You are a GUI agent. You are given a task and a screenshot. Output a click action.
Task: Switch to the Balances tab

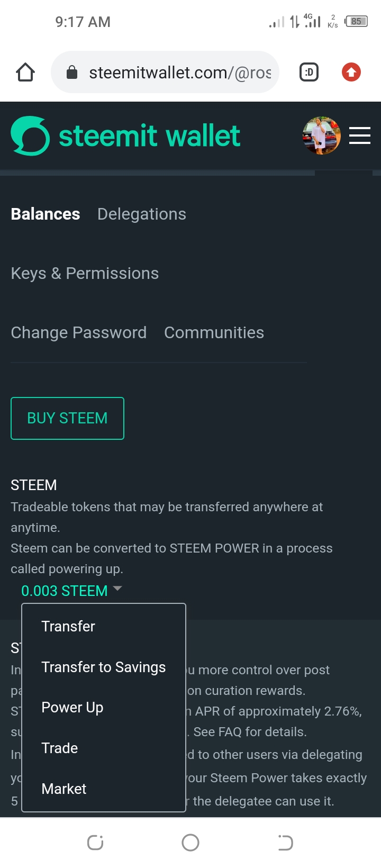tap(46, 214)
